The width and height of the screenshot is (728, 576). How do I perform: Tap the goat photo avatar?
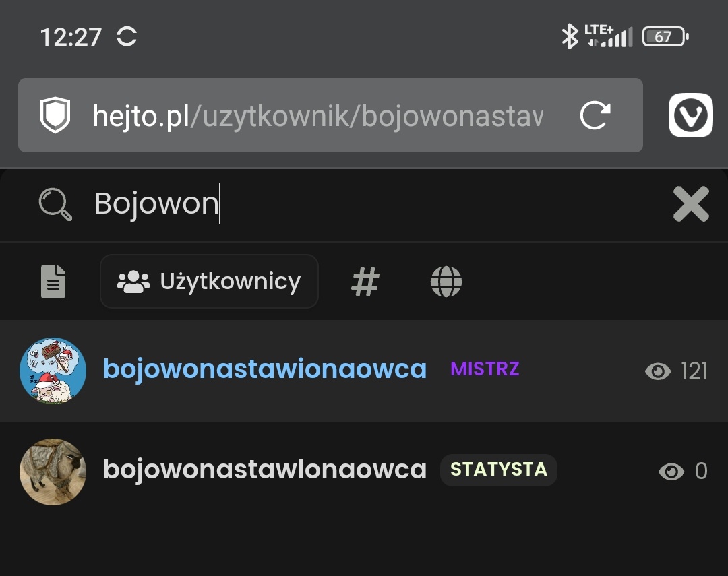point(53,472)
